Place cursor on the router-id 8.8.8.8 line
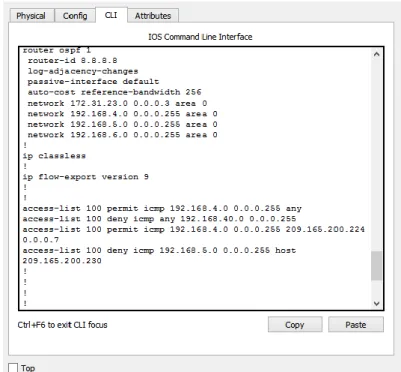The image size is (401, 372). click(x=72, y=61)
